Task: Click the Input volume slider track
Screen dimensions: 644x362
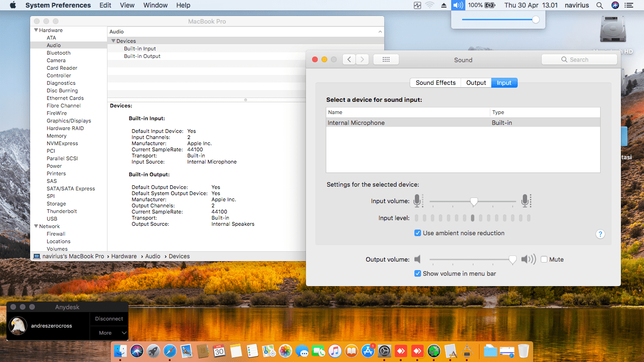Action: tap(495, 202)
